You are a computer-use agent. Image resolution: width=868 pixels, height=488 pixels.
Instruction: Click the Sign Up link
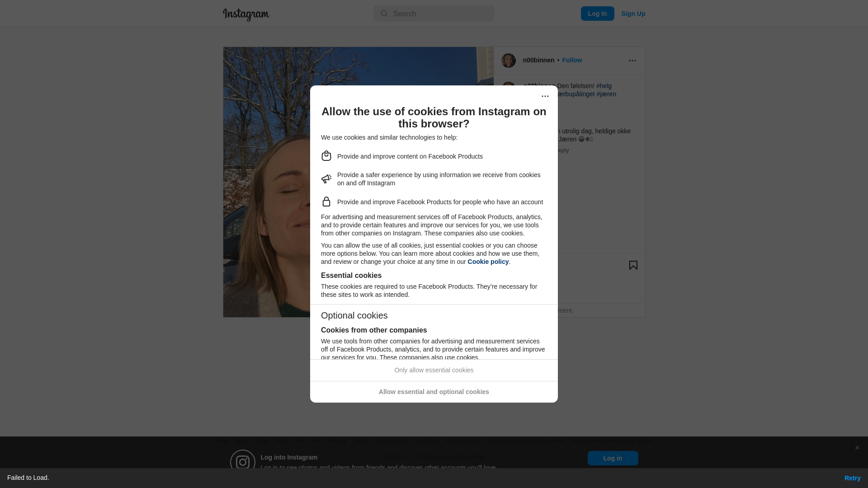coord(633,14)
